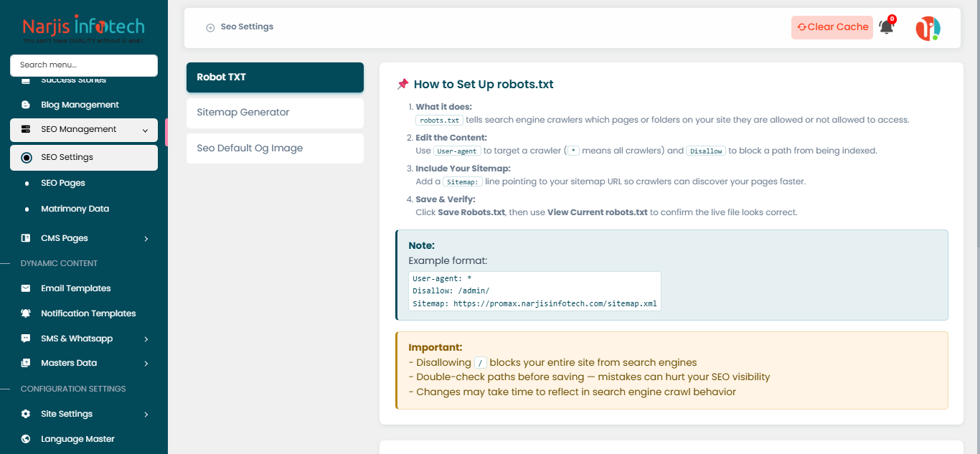The image size is (980, 454).
Task: Click the 'How to Set Up robots.txt' heading
Action: click(484, 84)
